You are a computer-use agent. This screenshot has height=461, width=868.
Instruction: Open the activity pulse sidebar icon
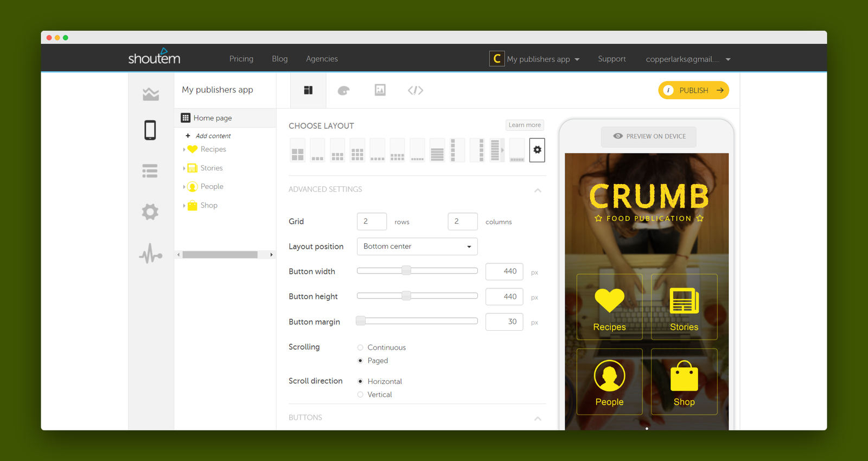[x=150, y=254]
